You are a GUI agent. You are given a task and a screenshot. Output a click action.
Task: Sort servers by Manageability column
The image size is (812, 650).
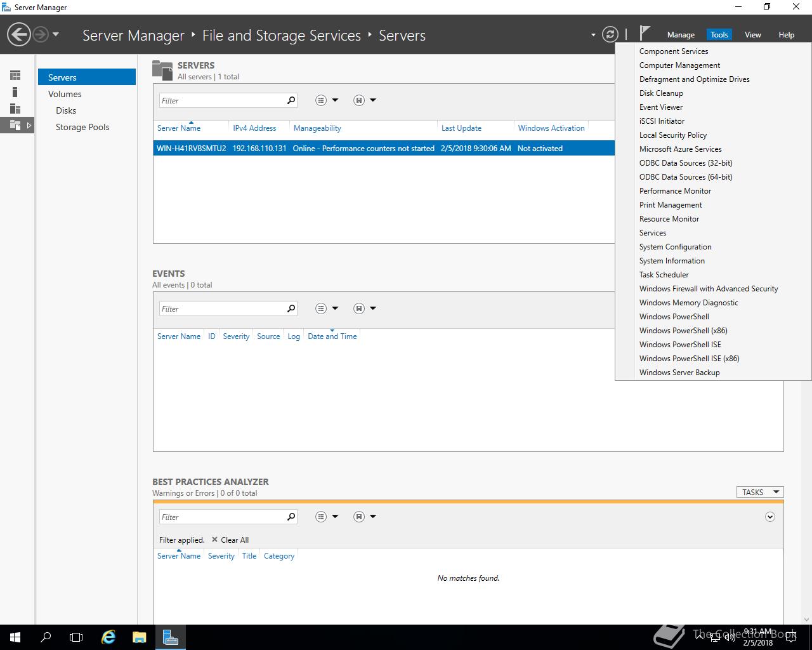click(317, 128)
